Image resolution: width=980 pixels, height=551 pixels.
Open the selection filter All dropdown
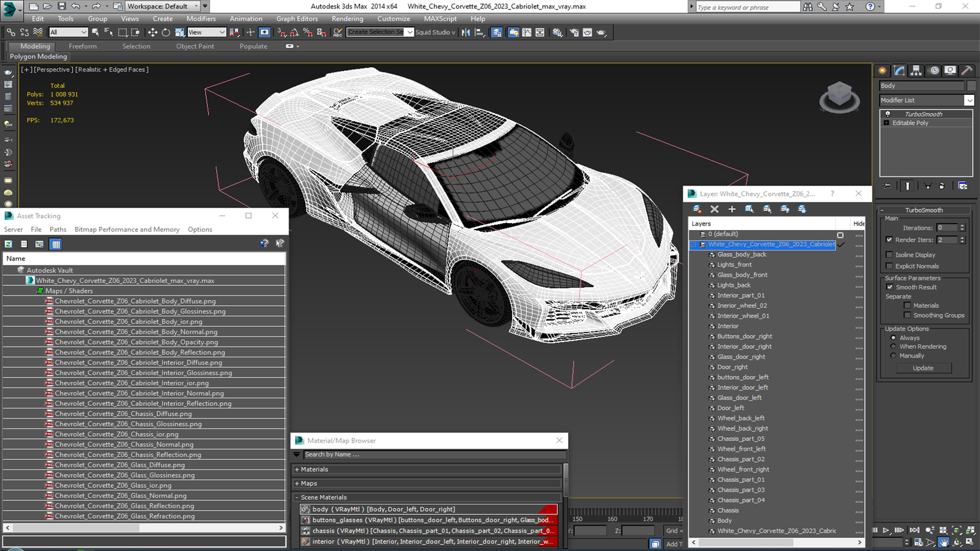pyautogui.click(x=68, y=32)
